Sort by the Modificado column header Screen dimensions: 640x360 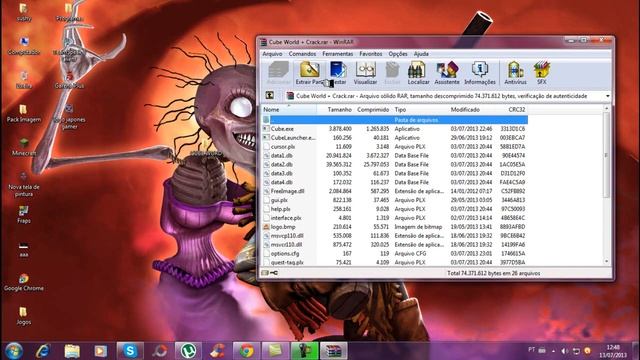471,109
